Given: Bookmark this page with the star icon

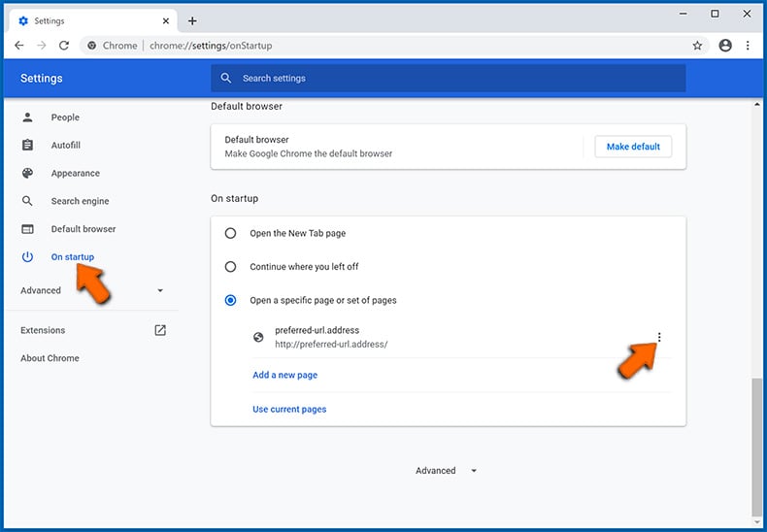Looking at the screenshot, I should coord(697,46).
